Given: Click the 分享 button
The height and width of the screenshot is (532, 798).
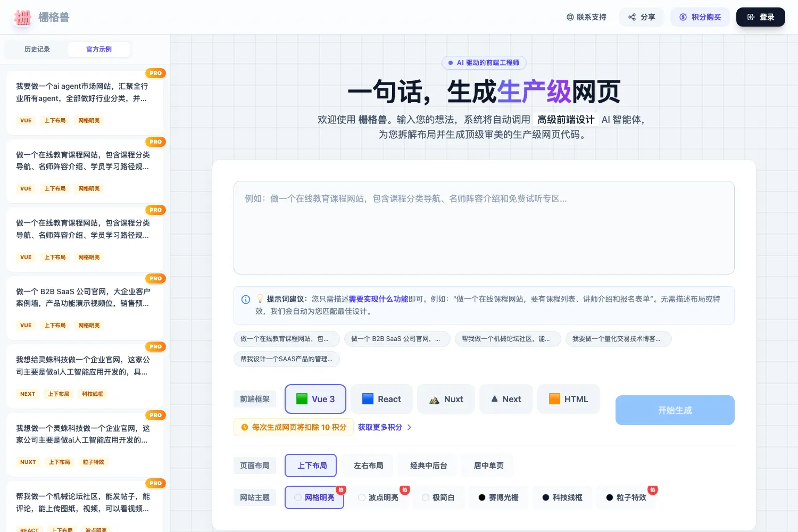Looking at the screenshot, I should point(642,17).
